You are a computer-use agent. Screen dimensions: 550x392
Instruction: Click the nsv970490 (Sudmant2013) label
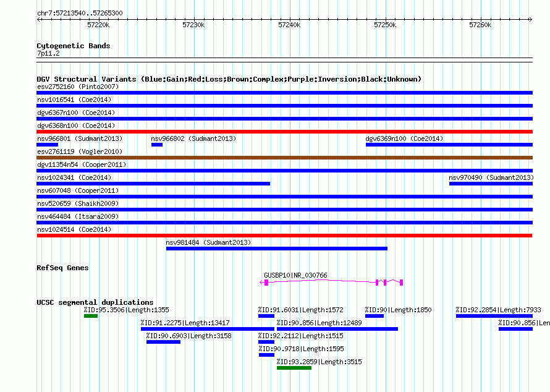coord(491,177)
